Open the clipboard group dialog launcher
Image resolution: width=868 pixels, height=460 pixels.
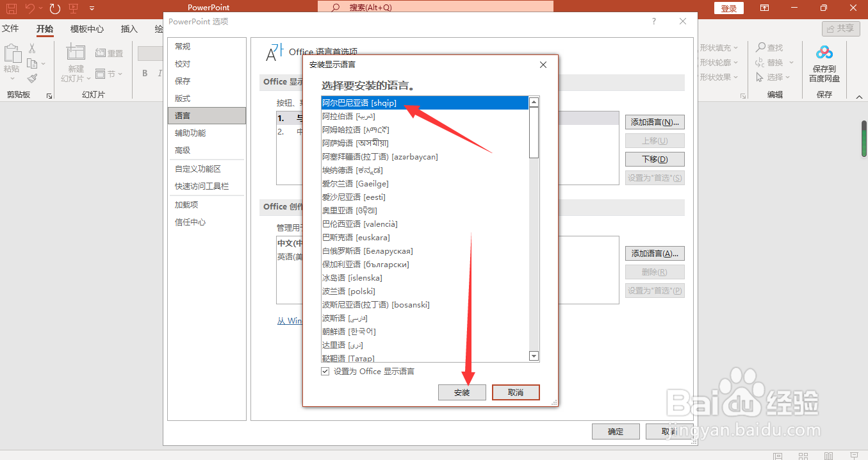tap(49, 95)
